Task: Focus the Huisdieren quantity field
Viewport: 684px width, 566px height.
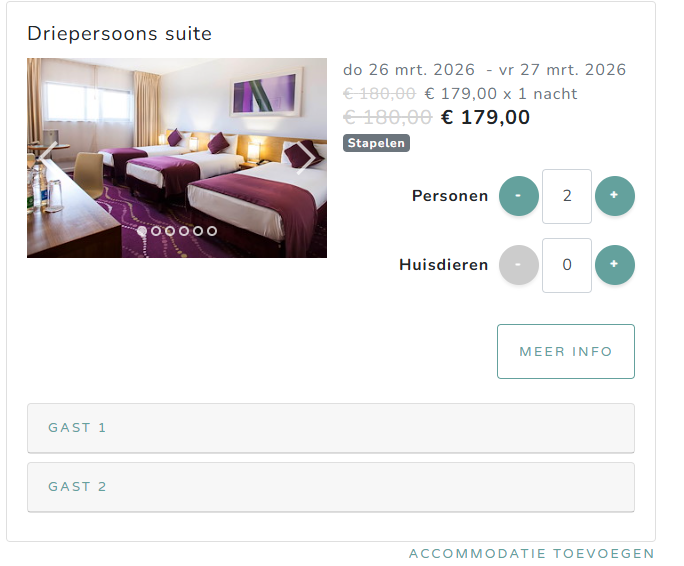Action: [x=567, y=265]
